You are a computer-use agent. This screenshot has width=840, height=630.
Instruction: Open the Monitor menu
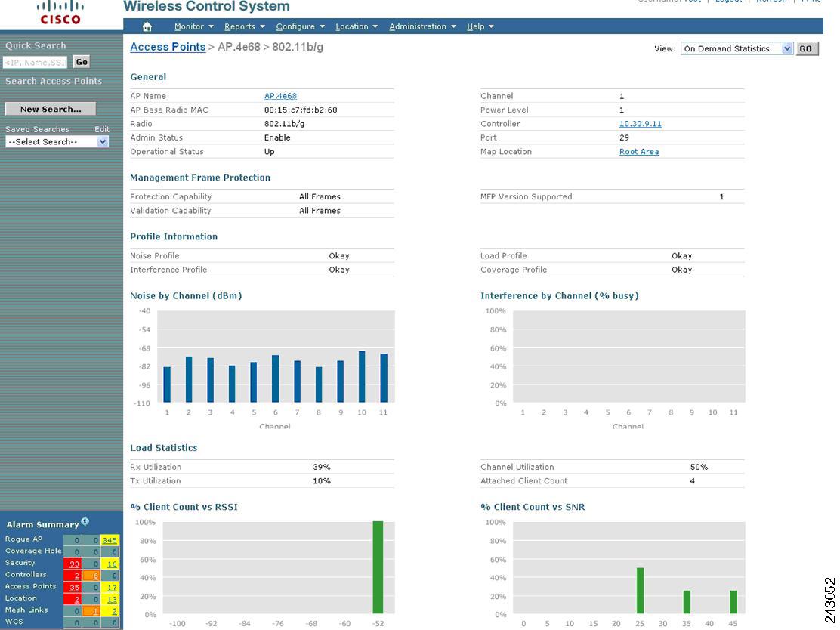point(194,26)
